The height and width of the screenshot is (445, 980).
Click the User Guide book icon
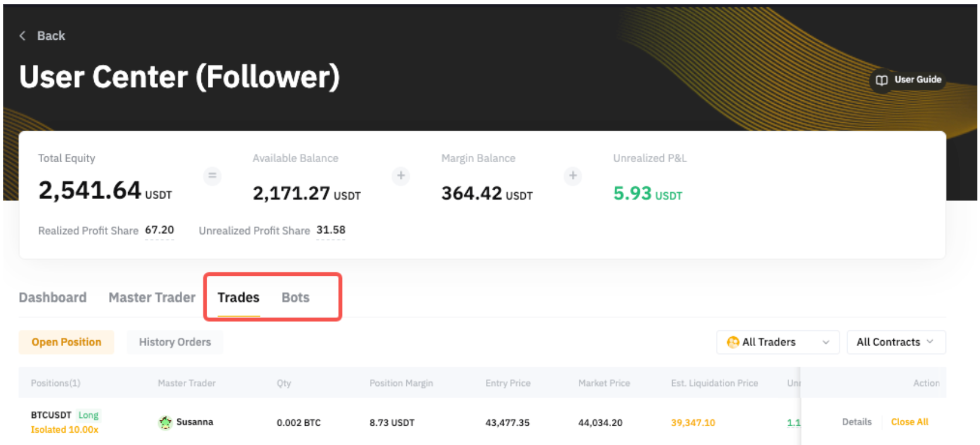881,80
